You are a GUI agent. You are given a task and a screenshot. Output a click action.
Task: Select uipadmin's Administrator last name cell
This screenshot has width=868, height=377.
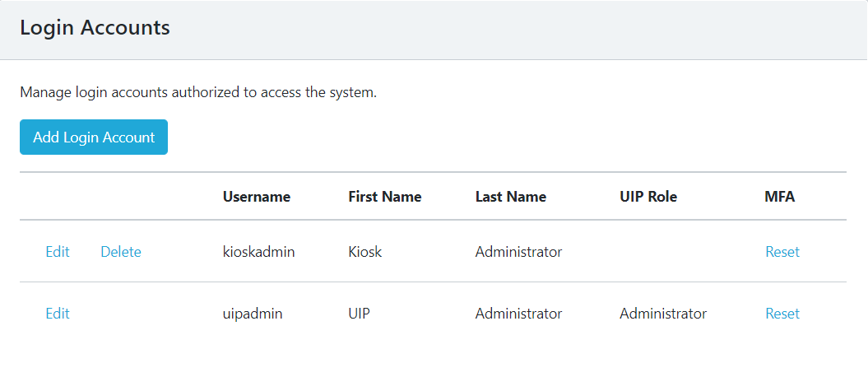click(x=518, y=314)
